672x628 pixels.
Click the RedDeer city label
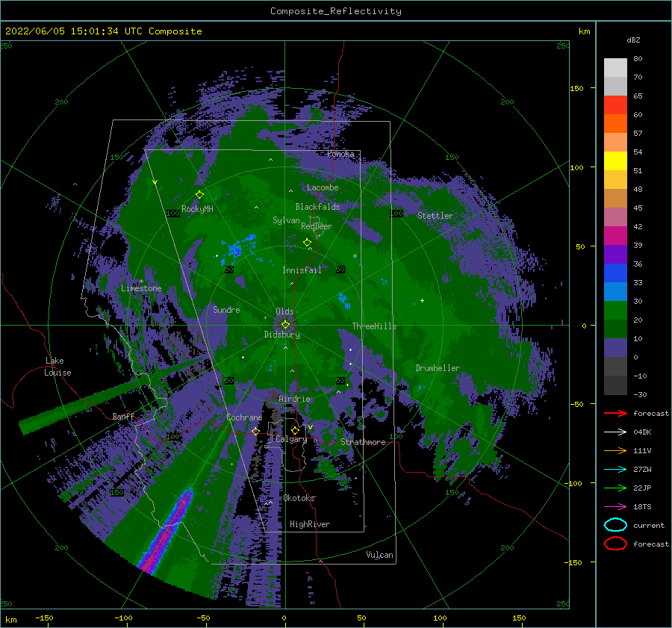(x=317, y=226)
